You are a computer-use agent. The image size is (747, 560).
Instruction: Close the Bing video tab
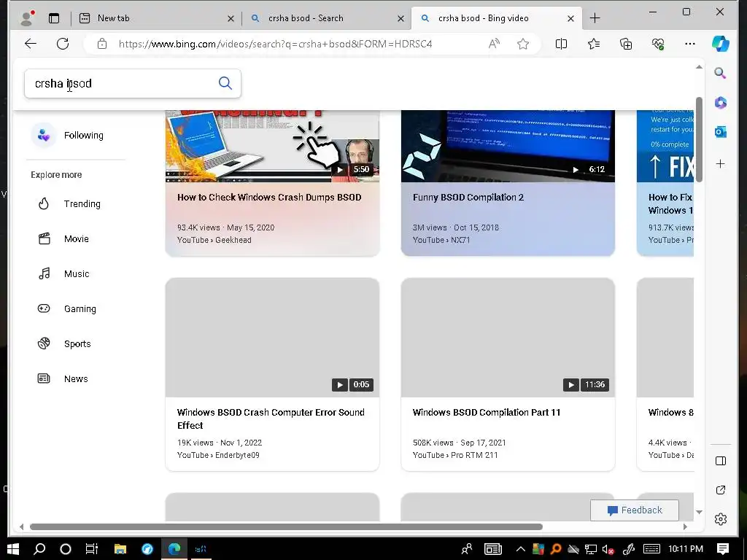tap(570, 18)
